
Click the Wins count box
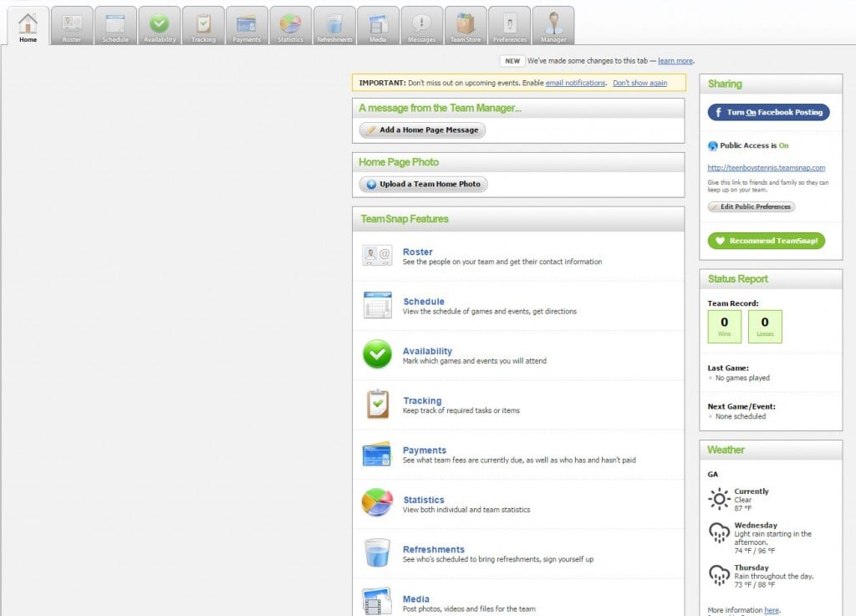[725, 326]
